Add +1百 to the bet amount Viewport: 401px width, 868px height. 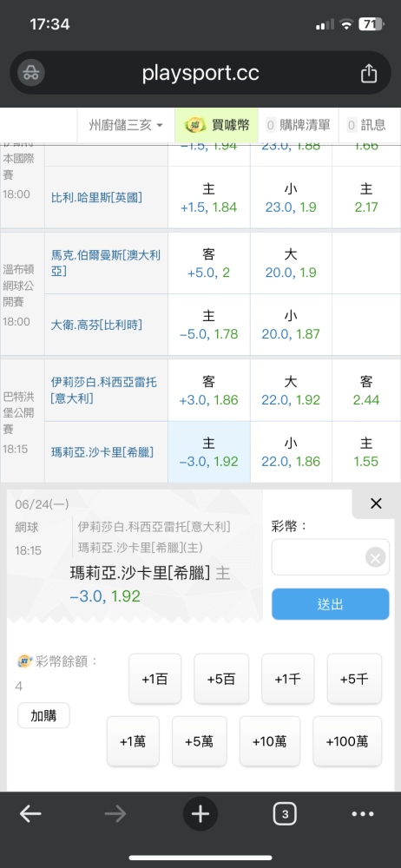pyautogui.click(x=155, y=679)
